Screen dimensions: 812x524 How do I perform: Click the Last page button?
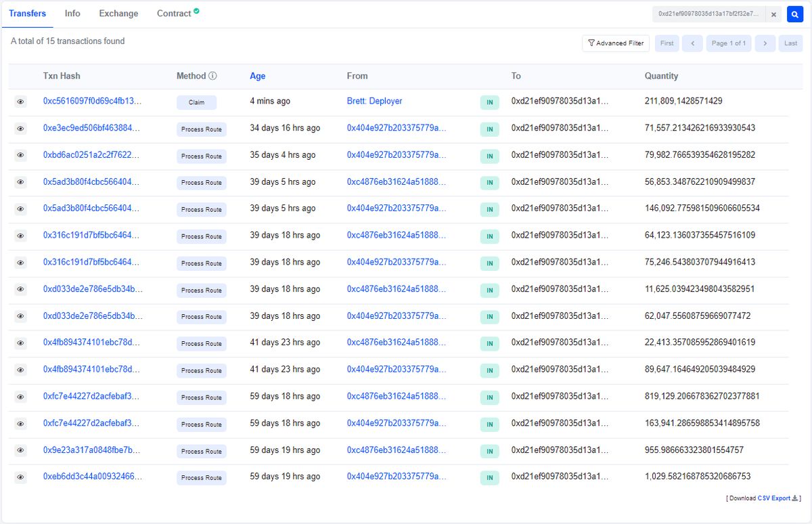791,43
